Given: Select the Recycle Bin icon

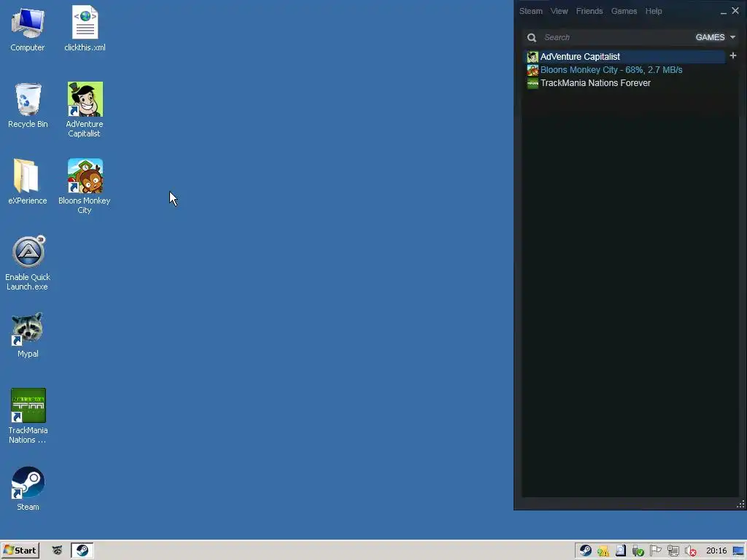Looking at the screenshot, I should tap(28, 105).
